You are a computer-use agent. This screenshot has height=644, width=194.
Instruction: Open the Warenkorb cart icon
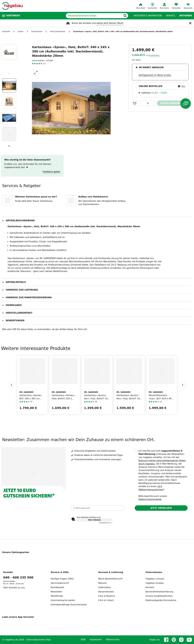click(x=188, y=4)
